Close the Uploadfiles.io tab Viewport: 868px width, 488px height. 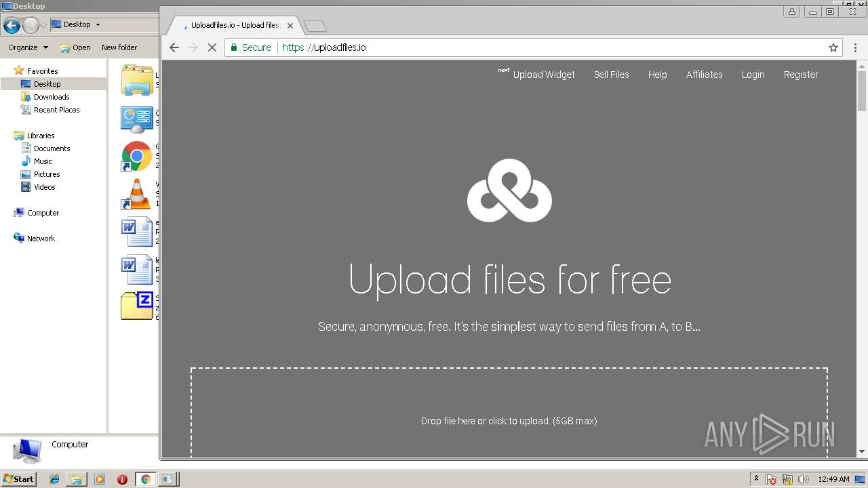pyautogui.click(x=290, y=26)
